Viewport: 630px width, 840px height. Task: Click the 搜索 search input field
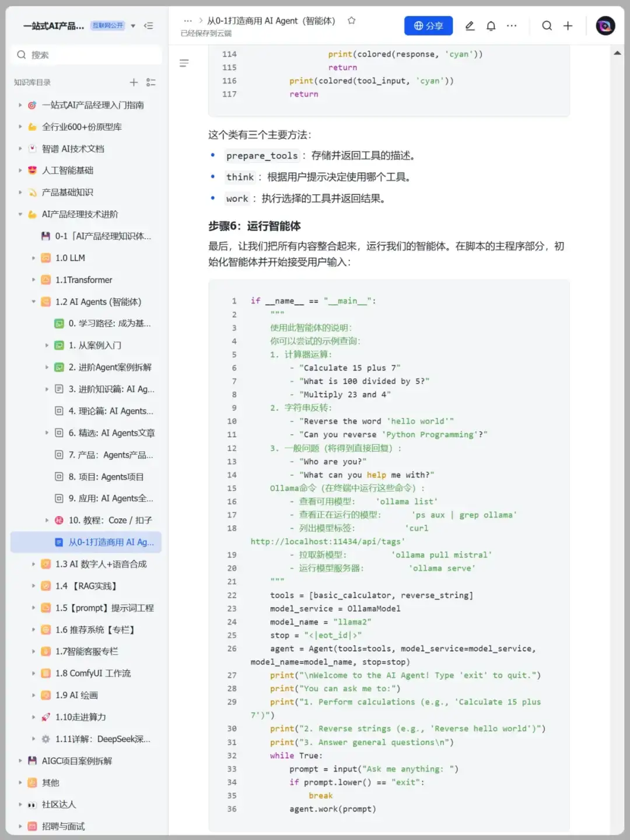[x=86, y=54]
